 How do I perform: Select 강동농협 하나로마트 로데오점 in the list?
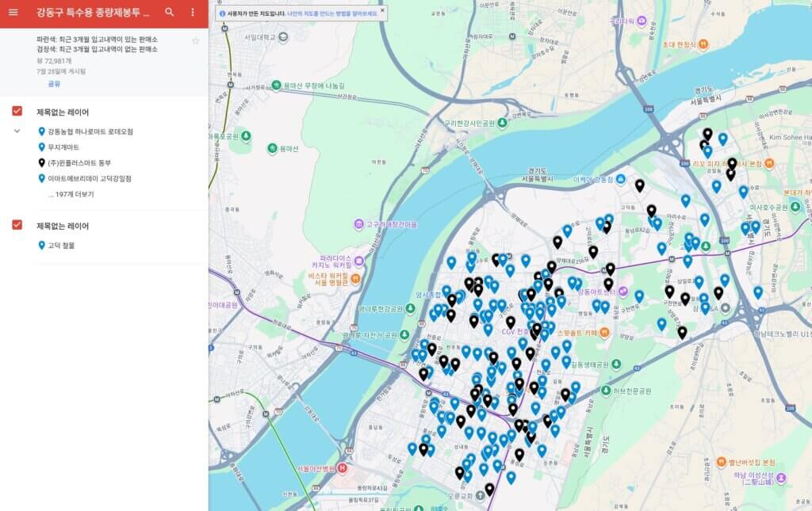pos(90,132)
